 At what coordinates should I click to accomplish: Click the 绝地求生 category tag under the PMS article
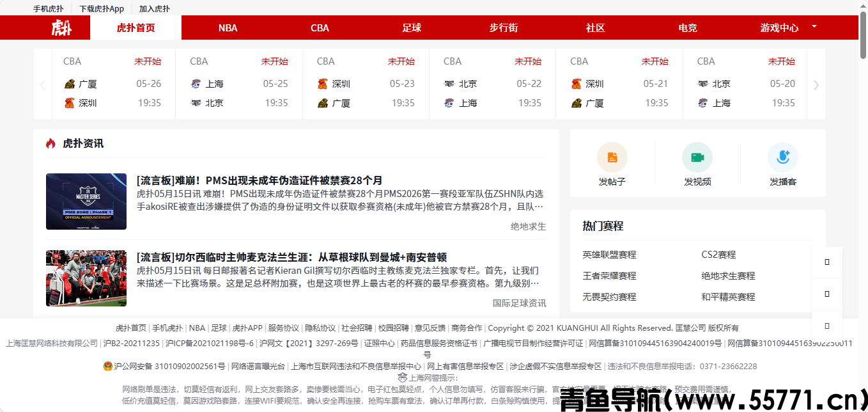(x=529, y=226)
